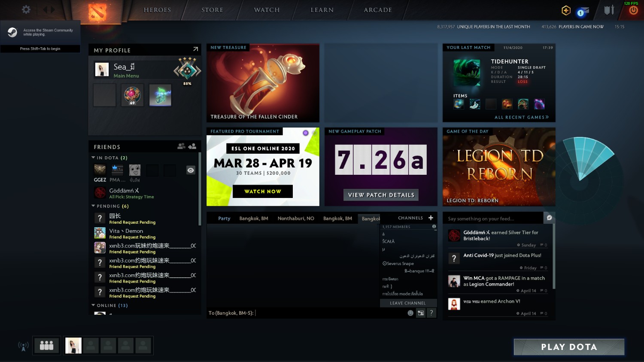The height and width of the screenshot is (362, 644).
Task: Switch to the Party chat tab
Action: (224, 219)
